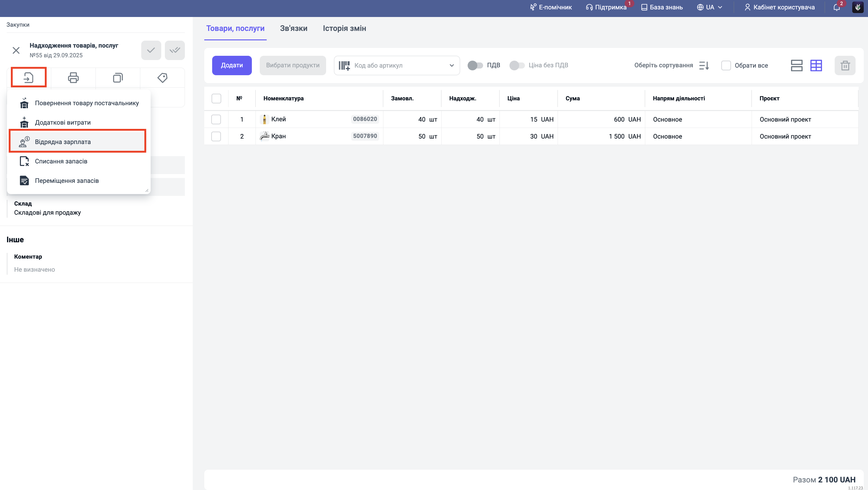Click the copy document icon
The height and width of the screenshot is (490, 868).
click(x=118, y=78)
